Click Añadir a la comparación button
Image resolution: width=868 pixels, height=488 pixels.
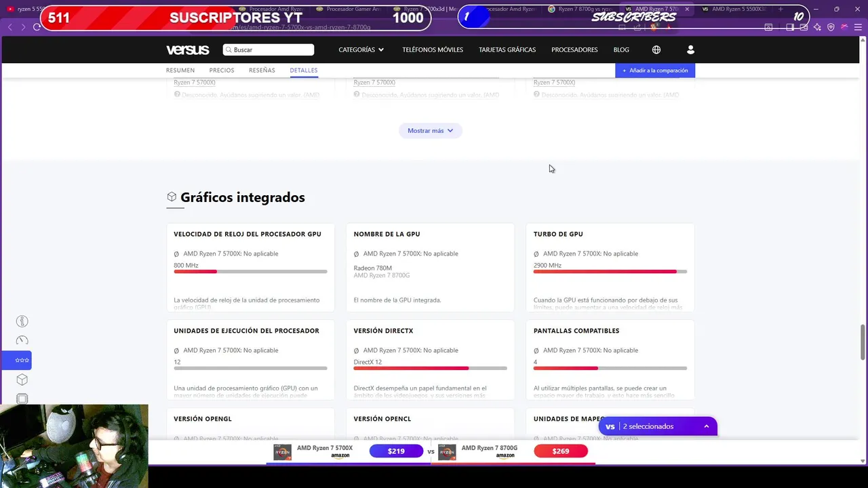pos(655,70)
